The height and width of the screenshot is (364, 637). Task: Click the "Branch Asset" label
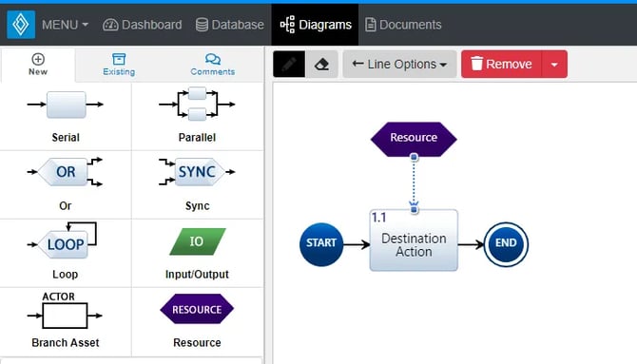[66, 342]
